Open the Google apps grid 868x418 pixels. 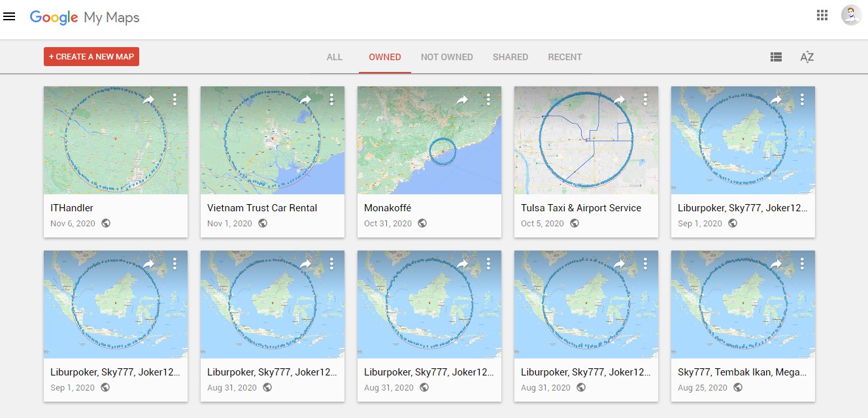point(822,16)
